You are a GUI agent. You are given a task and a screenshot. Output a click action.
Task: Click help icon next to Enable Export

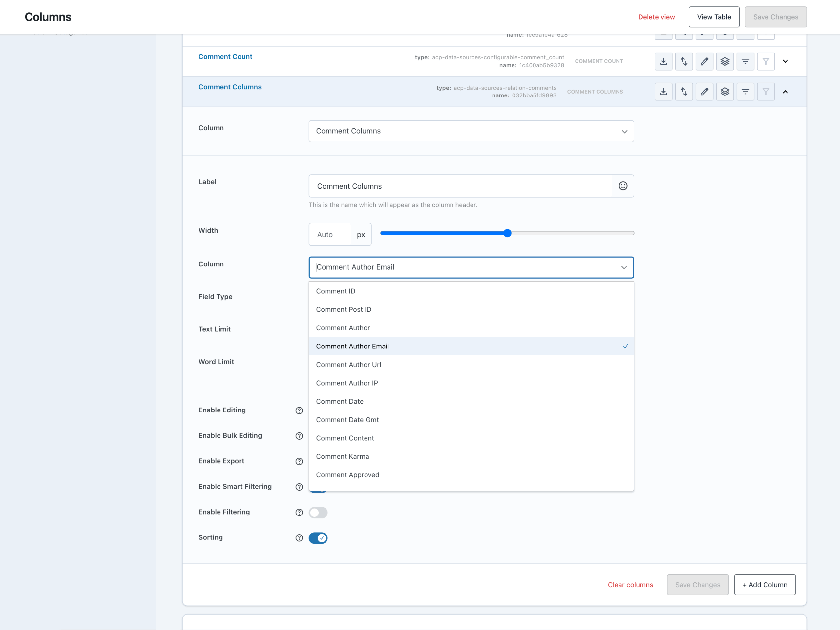tap(299, 461)
